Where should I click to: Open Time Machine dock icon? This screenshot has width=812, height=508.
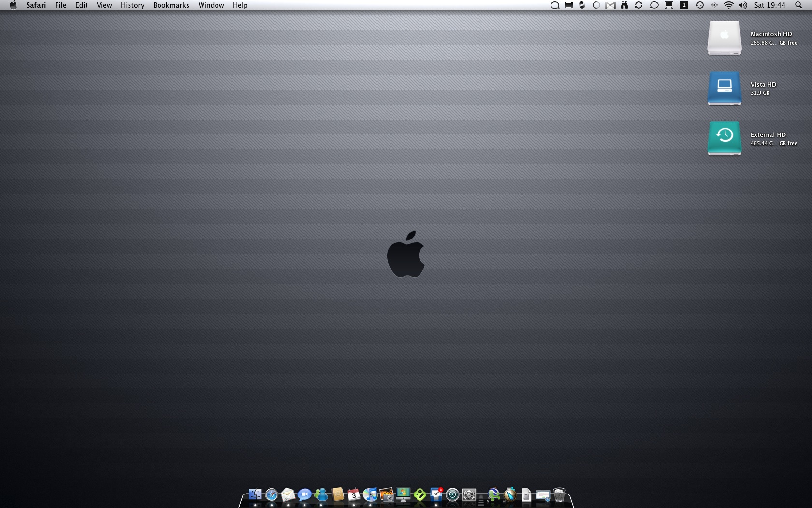(452, 495)
